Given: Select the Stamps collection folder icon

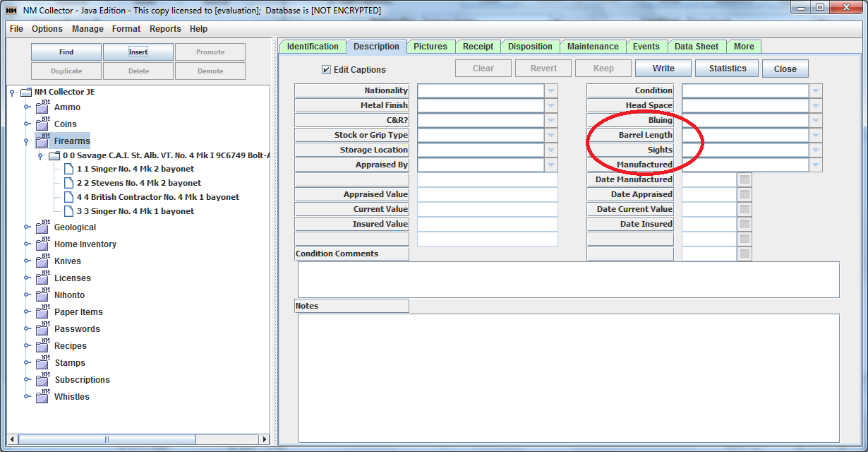Looking at the screenshot, I should 42,362.
